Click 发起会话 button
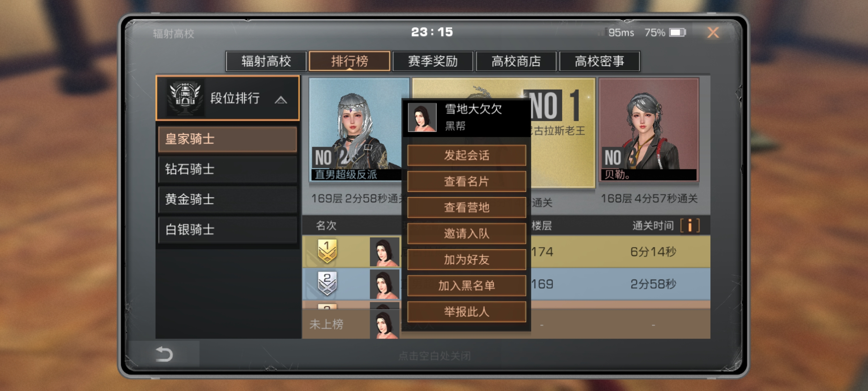This screenshot has height=391, width=868. pyautogui.click(x=467, y=155)
